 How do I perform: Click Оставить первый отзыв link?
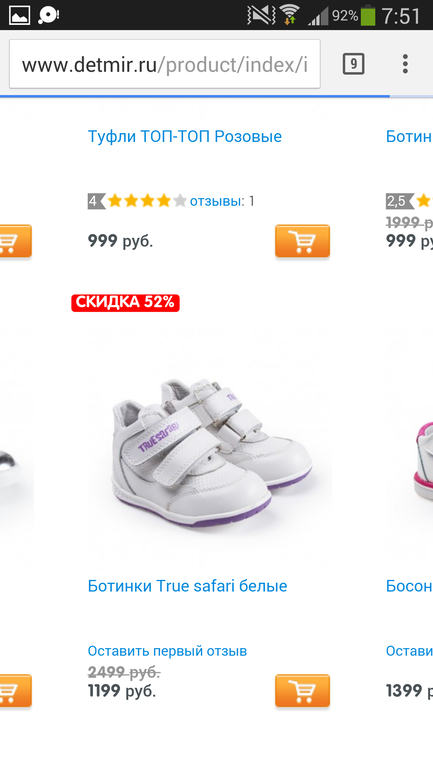click(167, 651)
